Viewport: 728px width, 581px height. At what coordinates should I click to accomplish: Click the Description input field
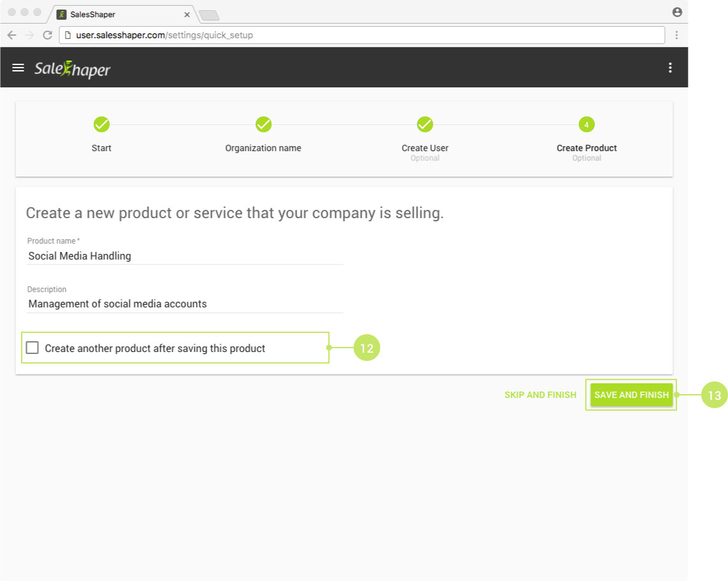click(185, 304)
